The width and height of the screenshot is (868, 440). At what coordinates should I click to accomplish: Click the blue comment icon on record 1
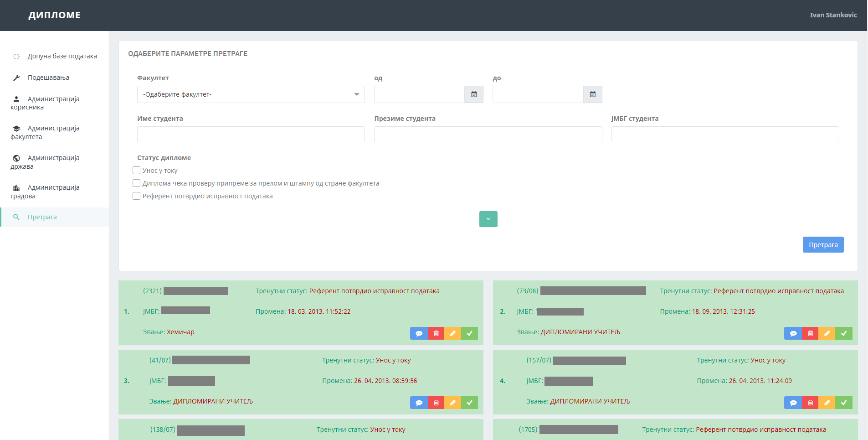coord(419,333)
